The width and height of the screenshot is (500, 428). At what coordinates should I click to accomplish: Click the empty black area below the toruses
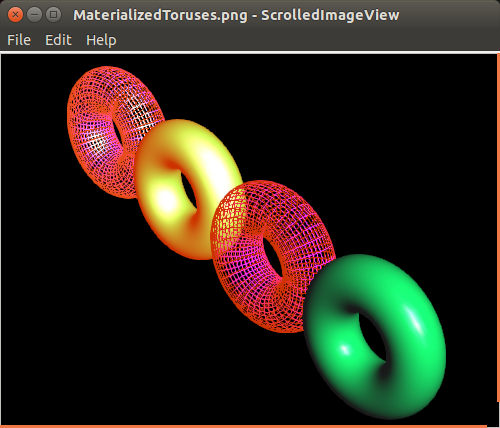click(x=133, y=350)
